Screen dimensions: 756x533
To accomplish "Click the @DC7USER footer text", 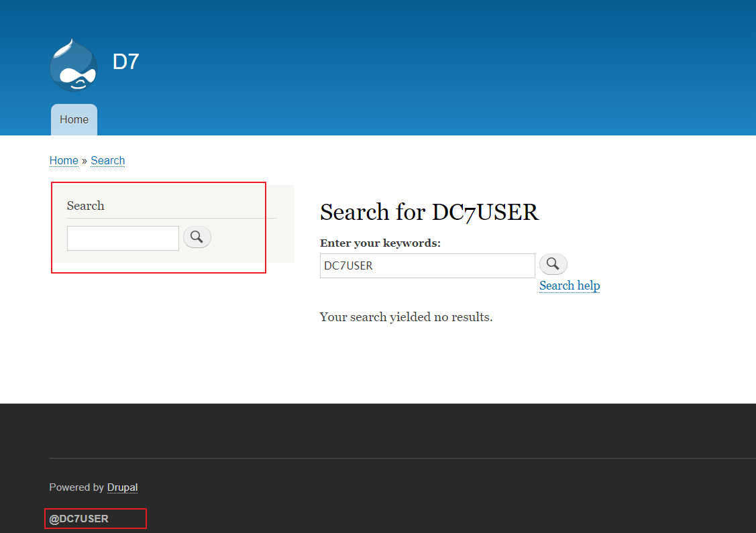I will (x=78, y=518).
